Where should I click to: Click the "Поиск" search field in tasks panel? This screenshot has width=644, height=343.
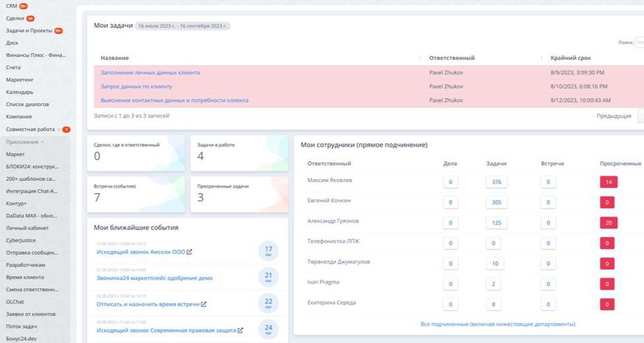click(x=639, y=42)
